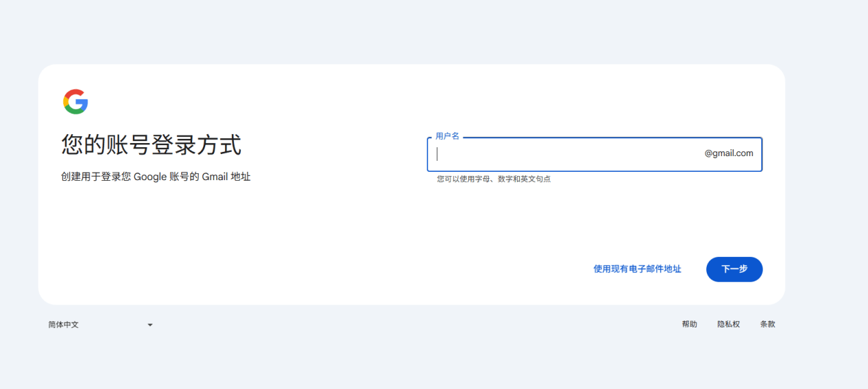The image size is (868, 389).
Task: Click the Google logo icon
Action: click(75, 101)
